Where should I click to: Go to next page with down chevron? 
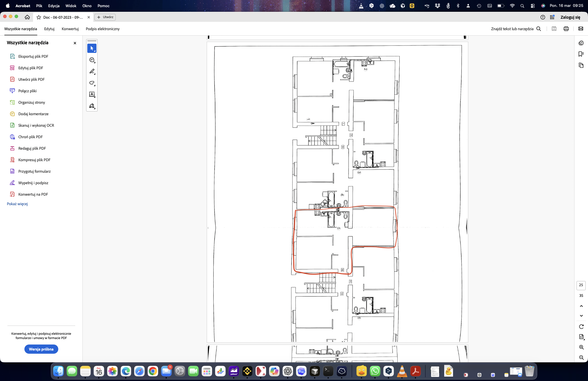pyautogui.click(x=581, y=316)
